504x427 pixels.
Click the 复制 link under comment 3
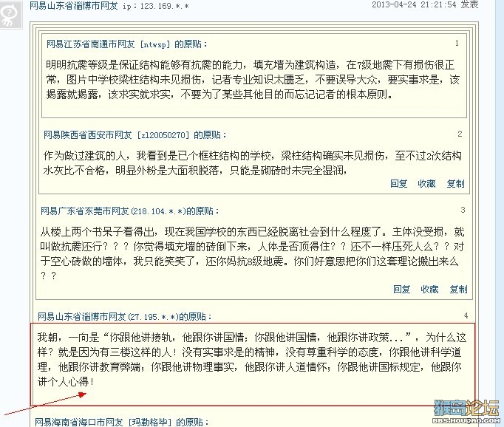(x=458, y=289)
